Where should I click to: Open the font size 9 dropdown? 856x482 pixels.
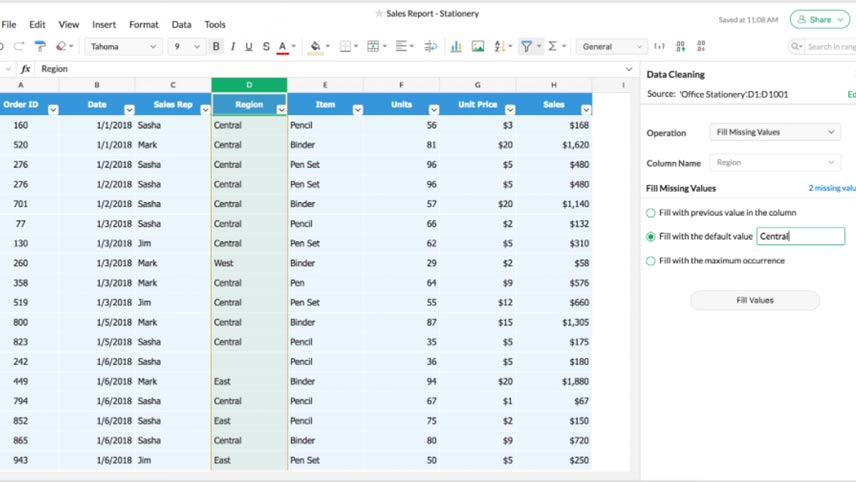[186, 46]
